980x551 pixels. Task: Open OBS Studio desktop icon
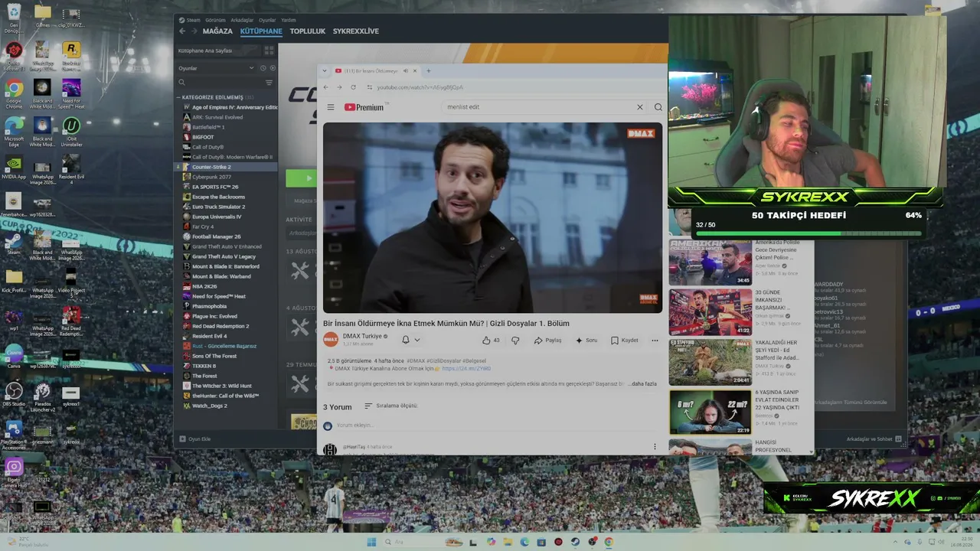pyautogui.click(x=14, y=395)
